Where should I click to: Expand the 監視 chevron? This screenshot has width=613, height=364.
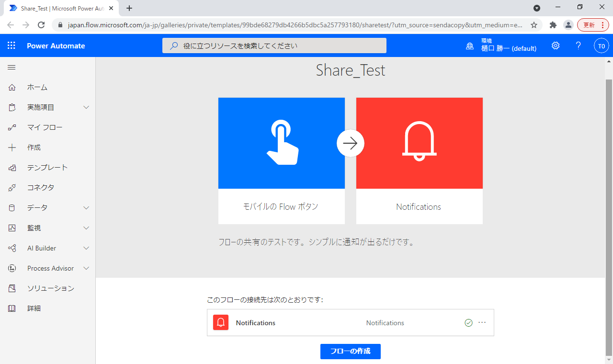tap(86, 228)
